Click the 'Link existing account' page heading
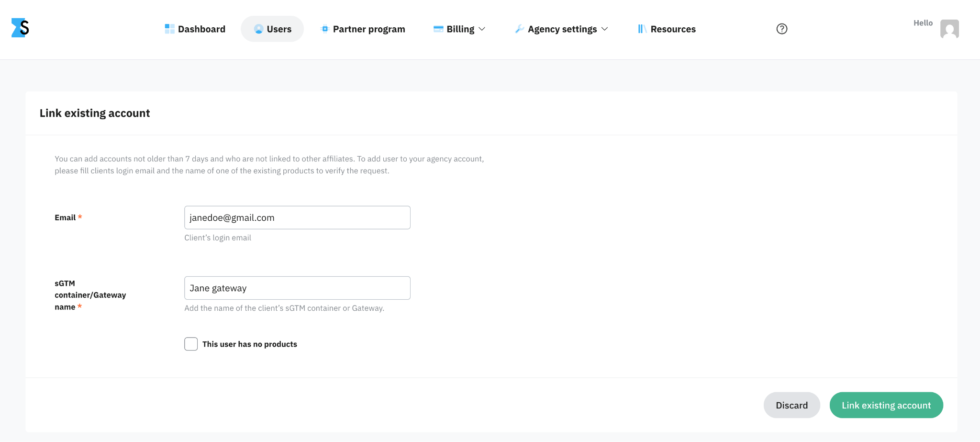Image resolution: width=980 pixels, height=442 pixels. click(95, 113)
